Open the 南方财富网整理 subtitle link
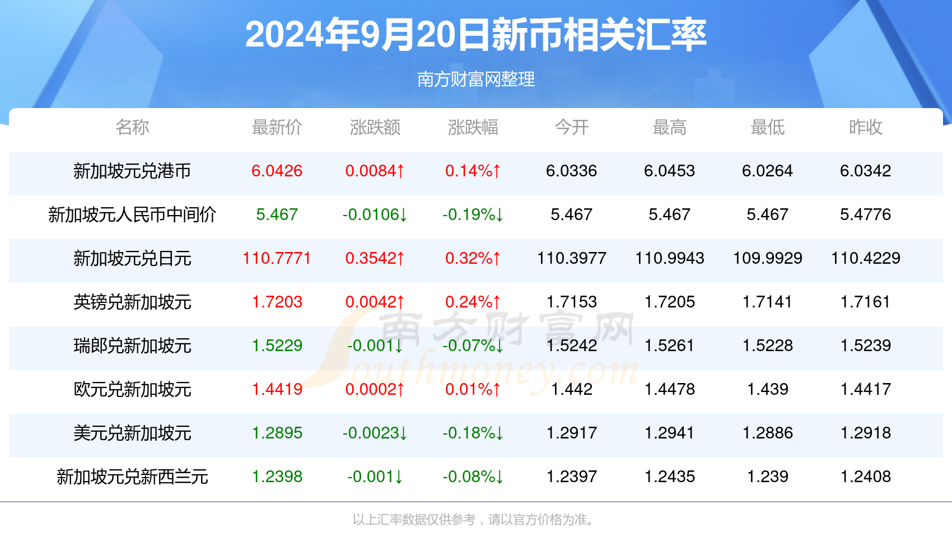The width and height of the screenshot is (952, 560). point(476,80)
